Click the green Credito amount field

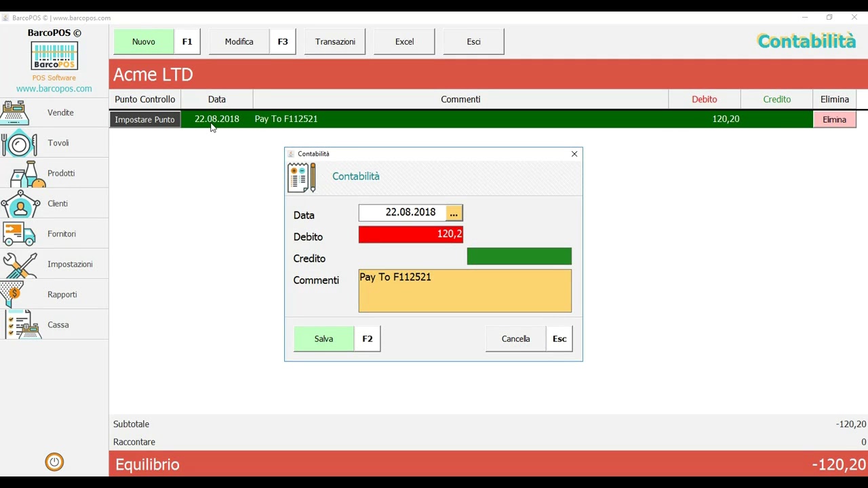coord(519,256)
